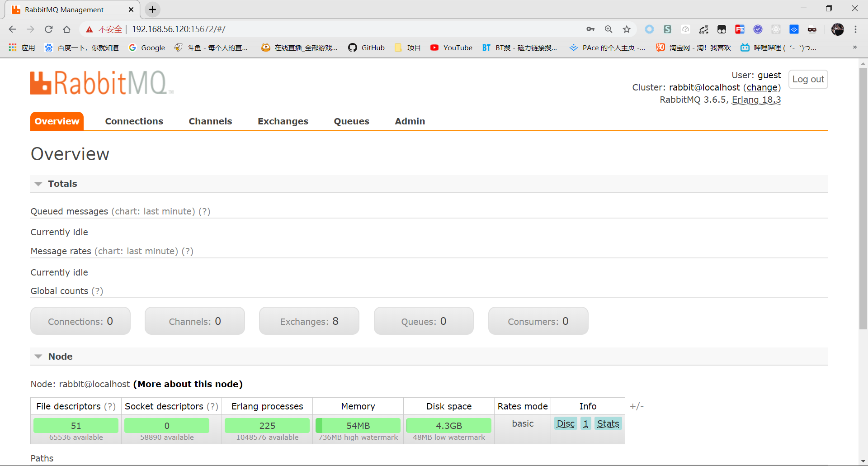This screenshot has height=466, width=868.
Task: Click the file descriptors 51 usage bar
Action: 76,426
